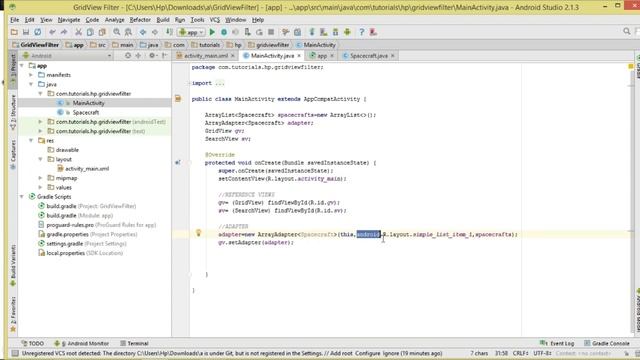Open the Navigate menu
The width and height of the screenshot is (640, 360).
[x=69, y=20]
